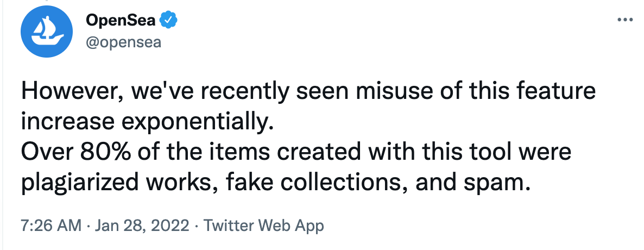Open the three-dot more options menu
This screenshot has height=250, width=644.
pyautogui.click(x=626, y=20)
